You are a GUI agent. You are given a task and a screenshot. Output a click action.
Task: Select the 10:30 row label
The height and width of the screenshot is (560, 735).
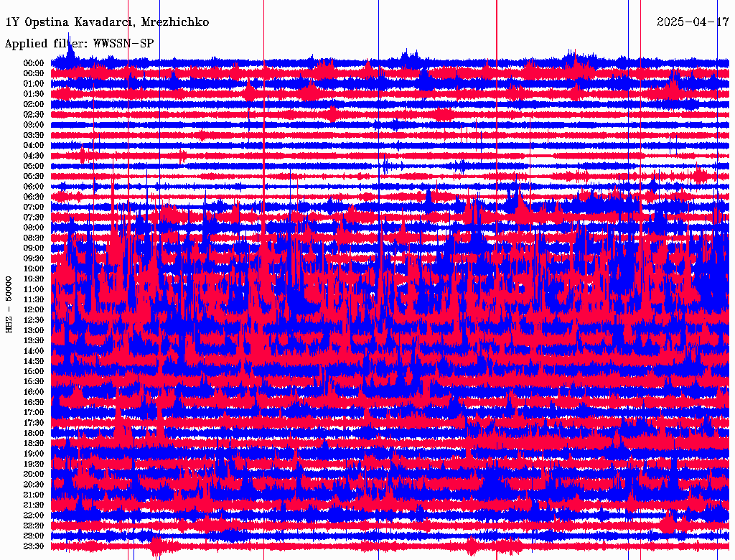(33, 279)
